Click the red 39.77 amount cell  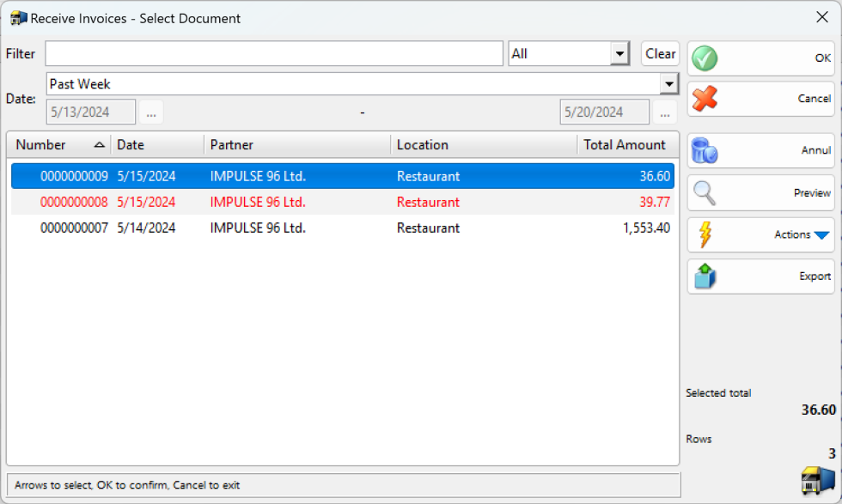coord(655,203)
